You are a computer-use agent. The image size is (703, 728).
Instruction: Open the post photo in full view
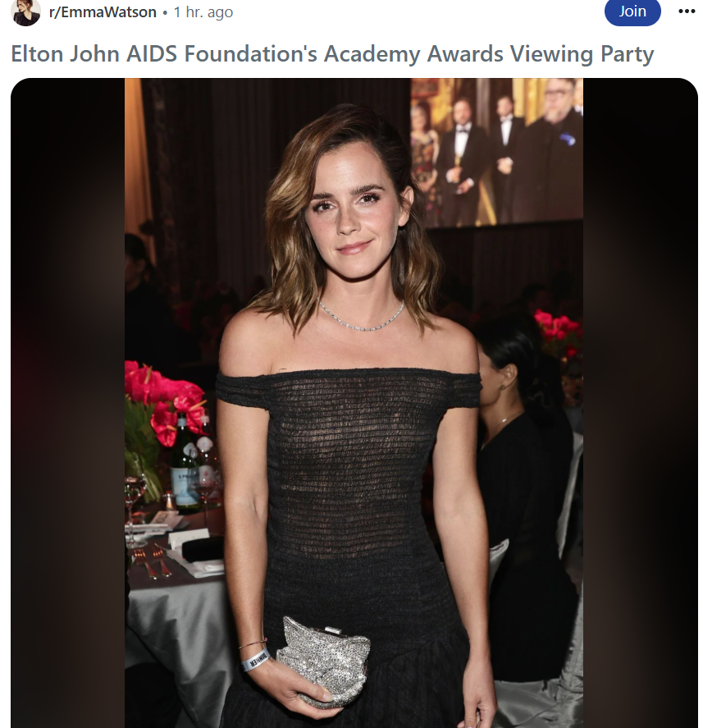[354, 403]
